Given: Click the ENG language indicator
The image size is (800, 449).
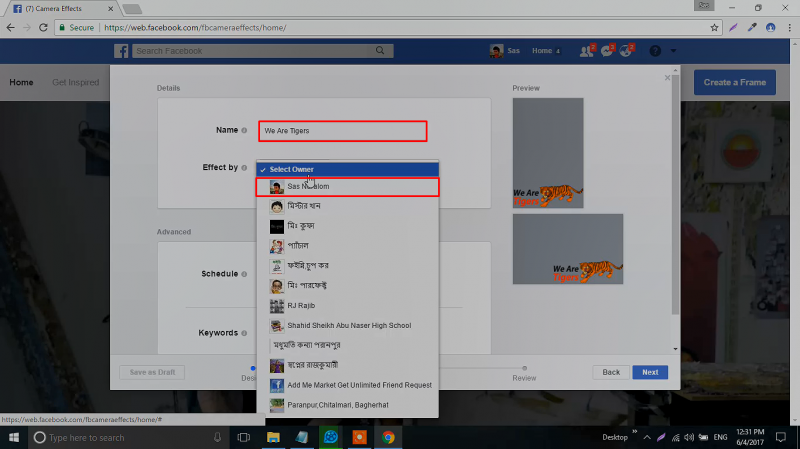Looking at the screenshot, I should 720,438.
